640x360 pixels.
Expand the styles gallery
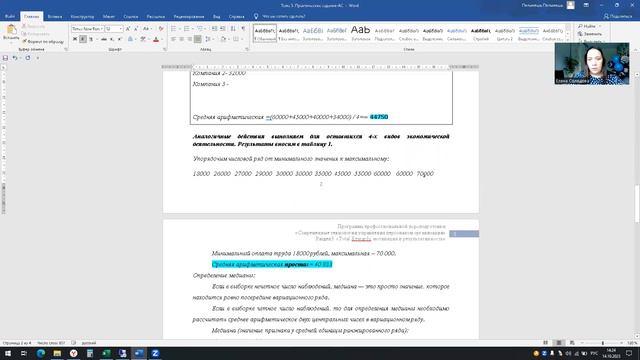pyautogui.click(x=568, y=40)
